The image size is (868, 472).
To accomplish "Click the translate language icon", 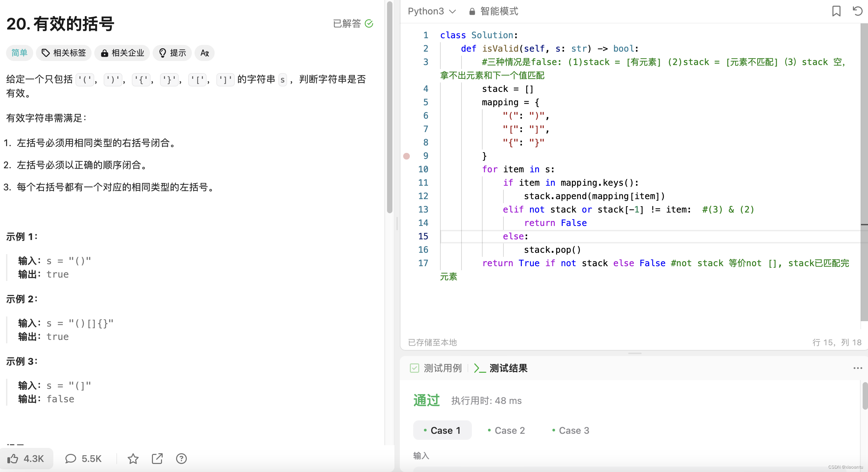I will pos(205,53).
